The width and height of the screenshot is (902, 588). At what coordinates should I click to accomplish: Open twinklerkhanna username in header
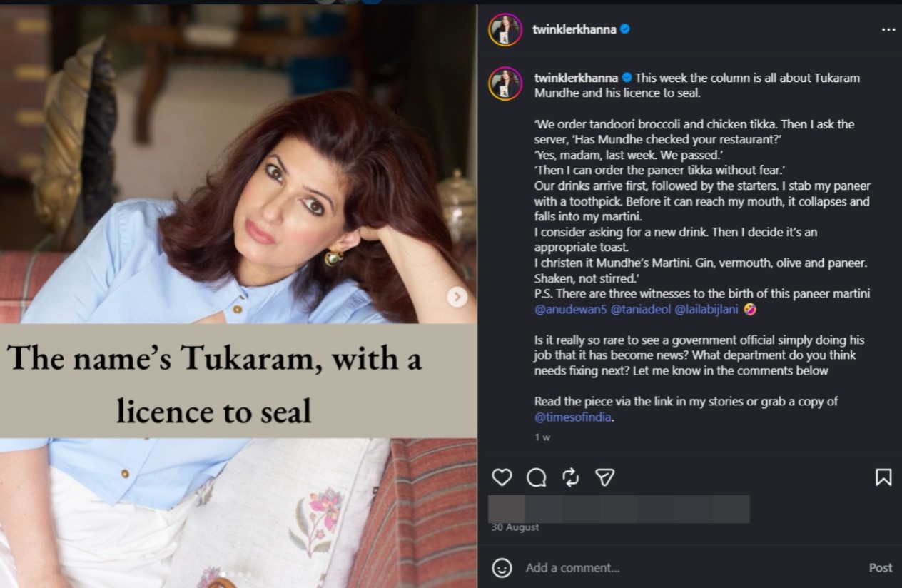point(574,29)
